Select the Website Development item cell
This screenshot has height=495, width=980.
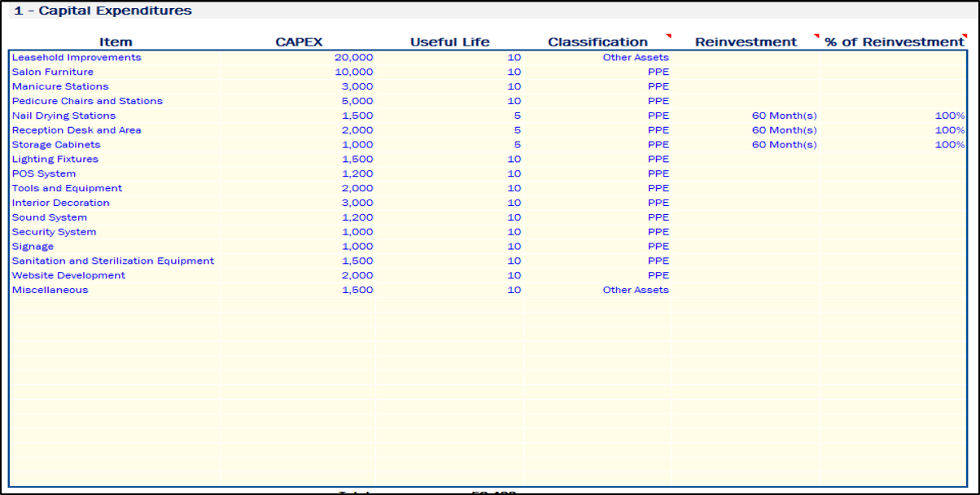click(x=69, y=276)
